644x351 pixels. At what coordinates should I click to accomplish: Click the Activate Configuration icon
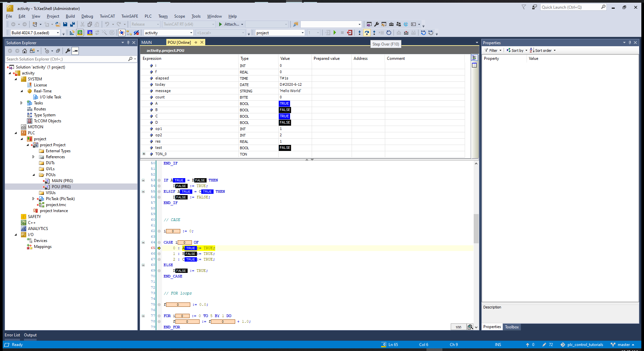[x=72, y=33]
